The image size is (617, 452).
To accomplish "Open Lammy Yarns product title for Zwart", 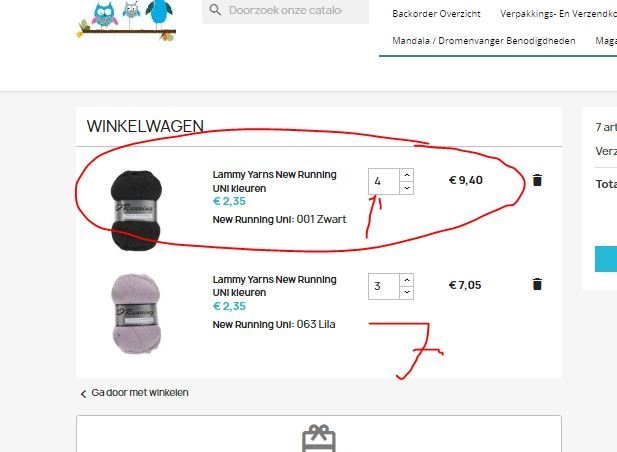I will [274, 181].
